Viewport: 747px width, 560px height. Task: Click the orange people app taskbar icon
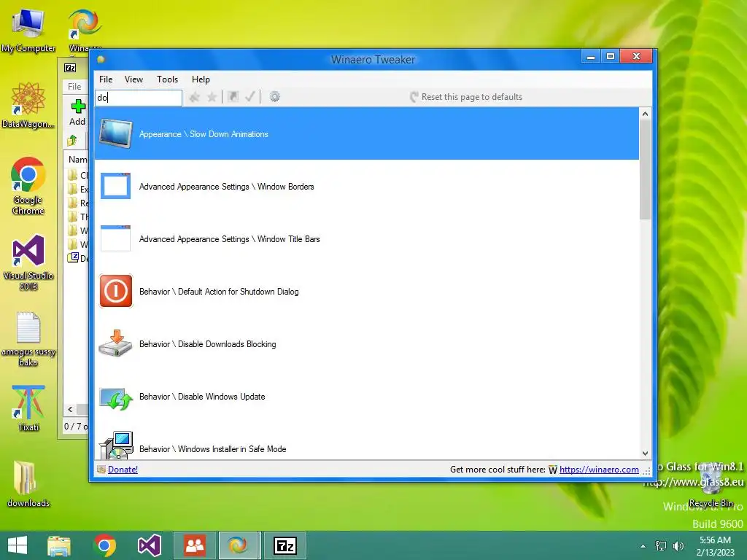point(195,545)
